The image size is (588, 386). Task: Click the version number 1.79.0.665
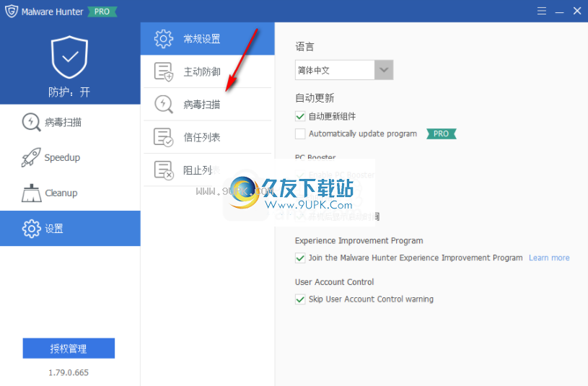[x=69, y=372]
